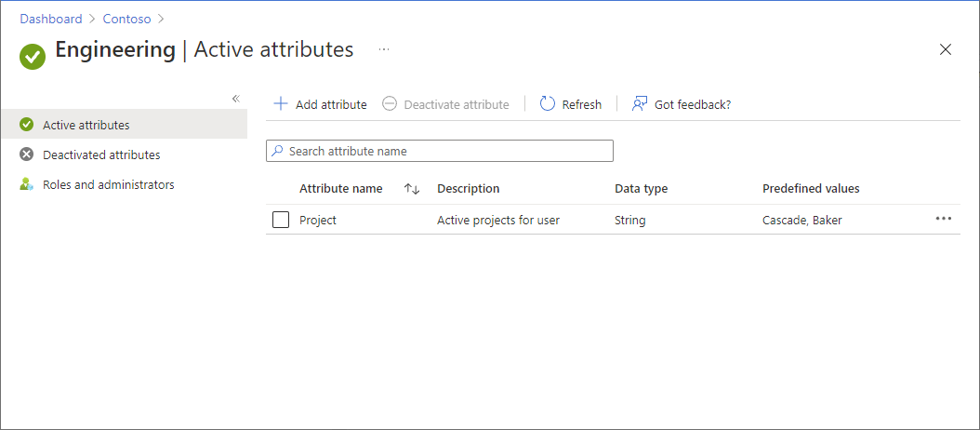The height and width of the screenshot is (430, 980).
Task: Close the Engineering pane with the X
Action: (946, 50)
